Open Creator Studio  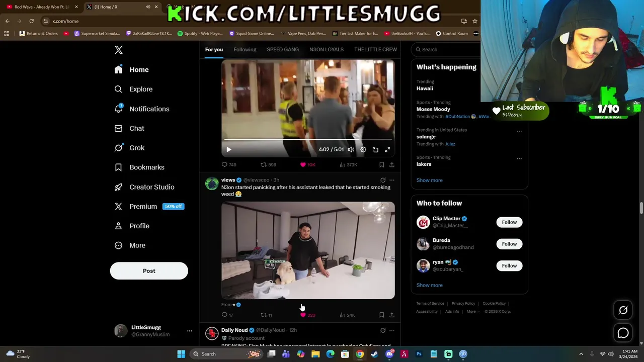(144, 187)
